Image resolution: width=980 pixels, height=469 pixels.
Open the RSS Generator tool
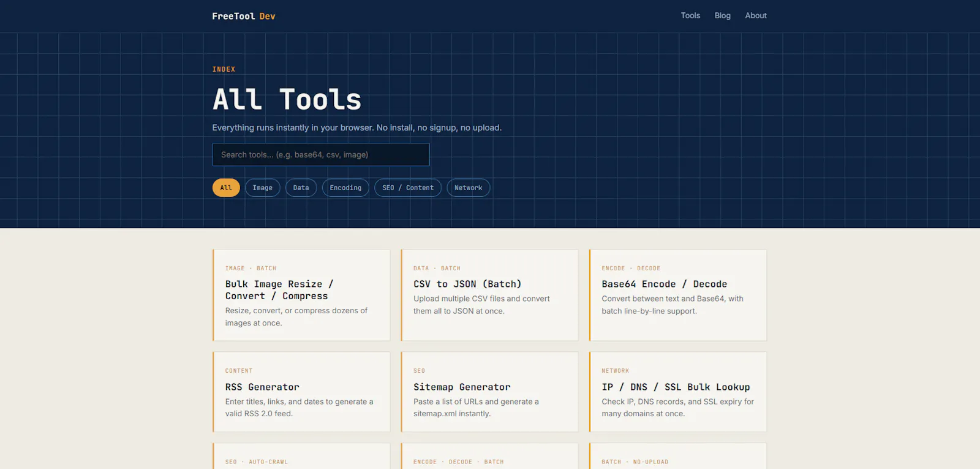301,392
